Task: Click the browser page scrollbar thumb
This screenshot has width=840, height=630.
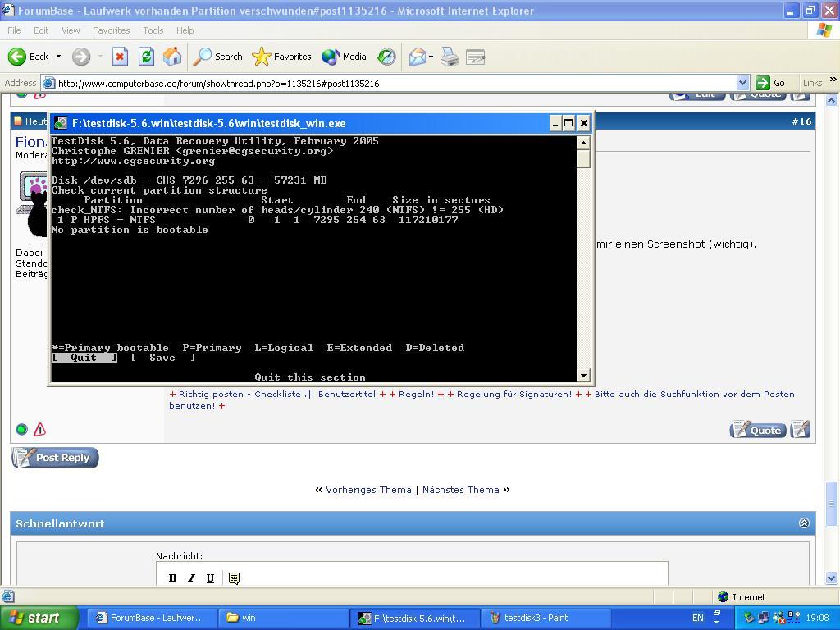Action: pos(832,505)
